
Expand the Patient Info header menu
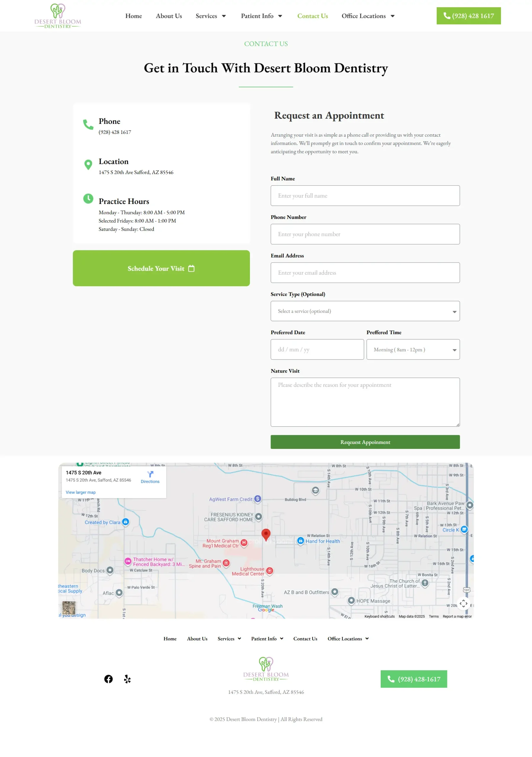[x=261, y=16]
